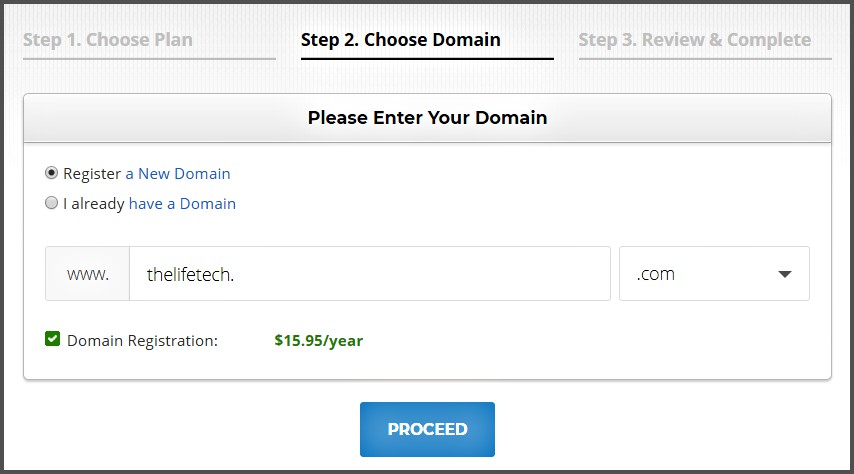
Task: Open the "have a Domain" link
Action: click(x=182, y=204)
